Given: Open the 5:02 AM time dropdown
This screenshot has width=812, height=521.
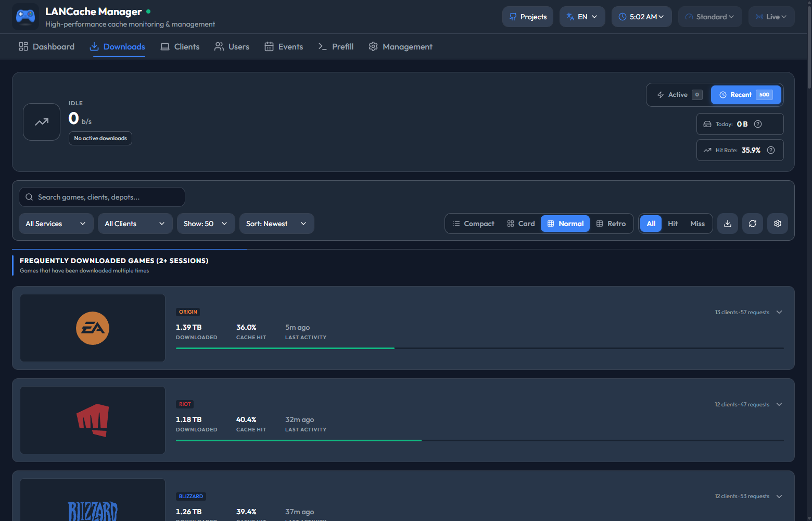Looking at the screenshot, I should [642, 17].
